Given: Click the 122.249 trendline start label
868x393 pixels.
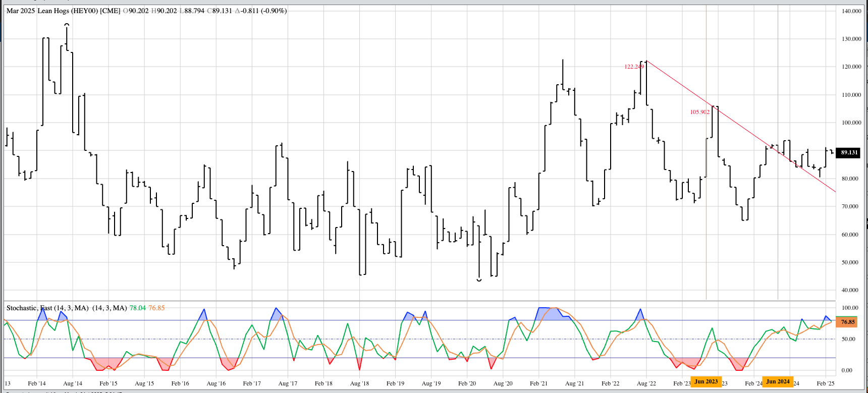Looking at the screenshot, I should (634, 67).
